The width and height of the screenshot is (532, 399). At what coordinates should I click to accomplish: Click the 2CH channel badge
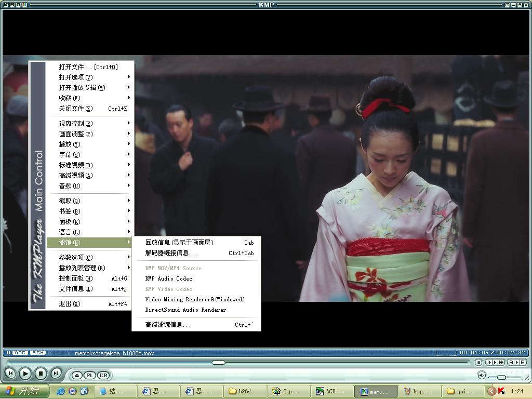coord(37,353)
